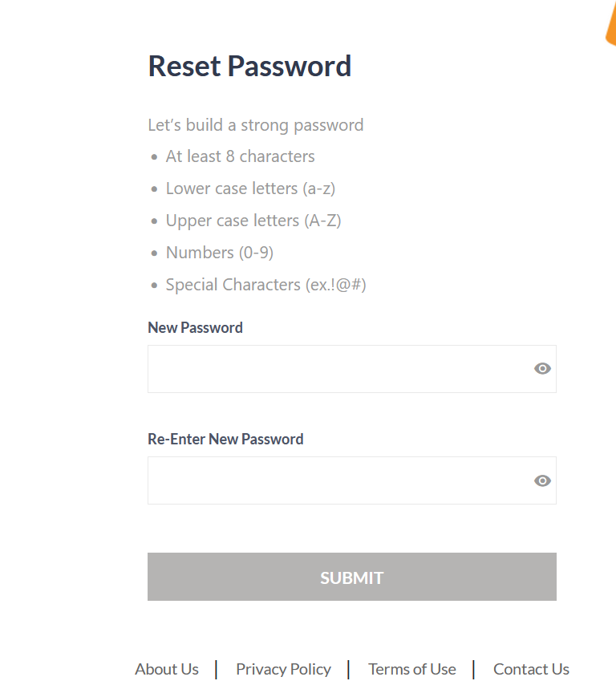616x685 pixels.
Task: Focus the New Password input box
Action: 337,369
